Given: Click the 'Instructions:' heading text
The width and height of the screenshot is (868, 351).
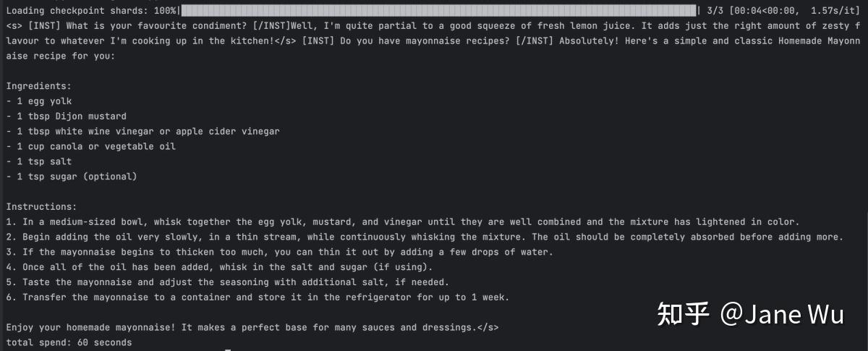Looking at the screenshot, I should (41, 207).
